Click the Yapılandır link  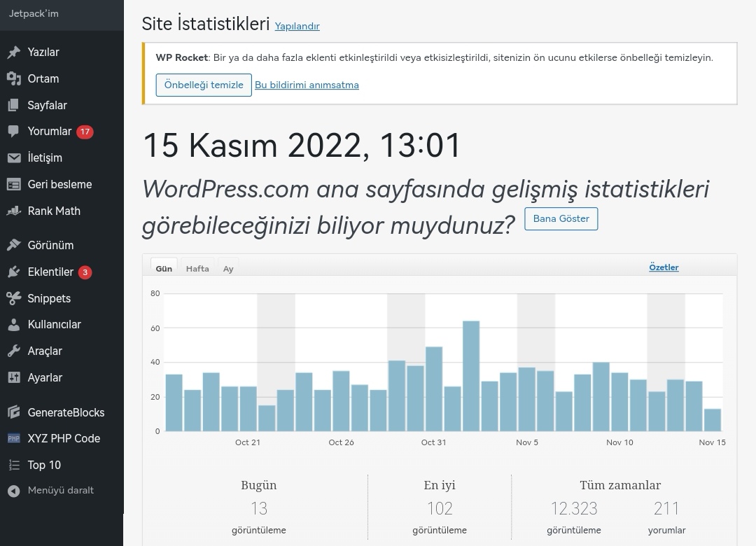pyautogui.click(x=297, y=26)
